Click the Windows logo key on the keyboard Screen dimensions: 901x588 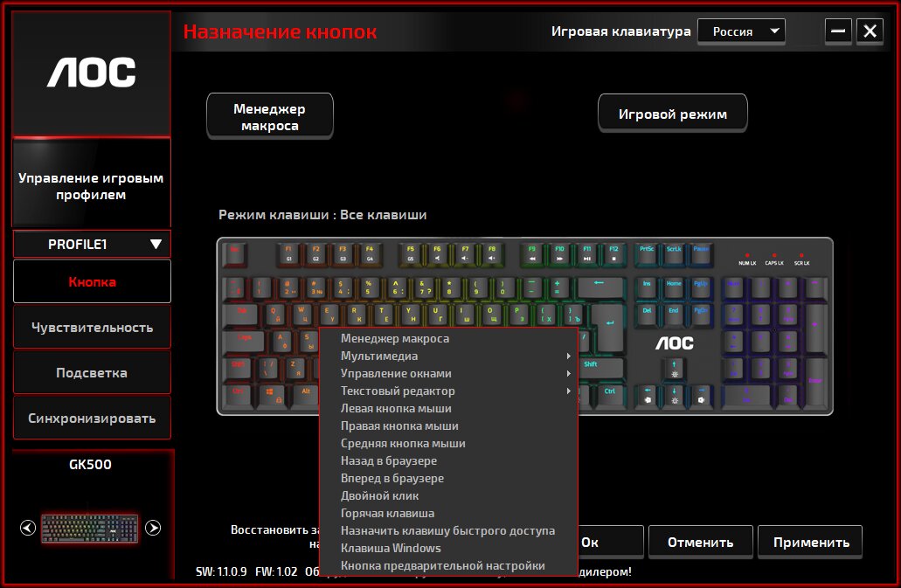pyautogui.click(x=271, y=395)
